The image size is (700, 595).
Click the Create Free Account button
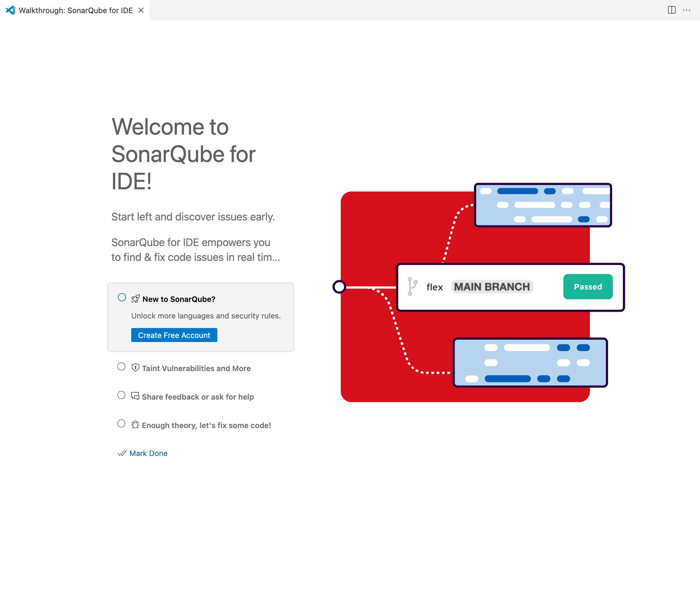click(x=174, y=335)
